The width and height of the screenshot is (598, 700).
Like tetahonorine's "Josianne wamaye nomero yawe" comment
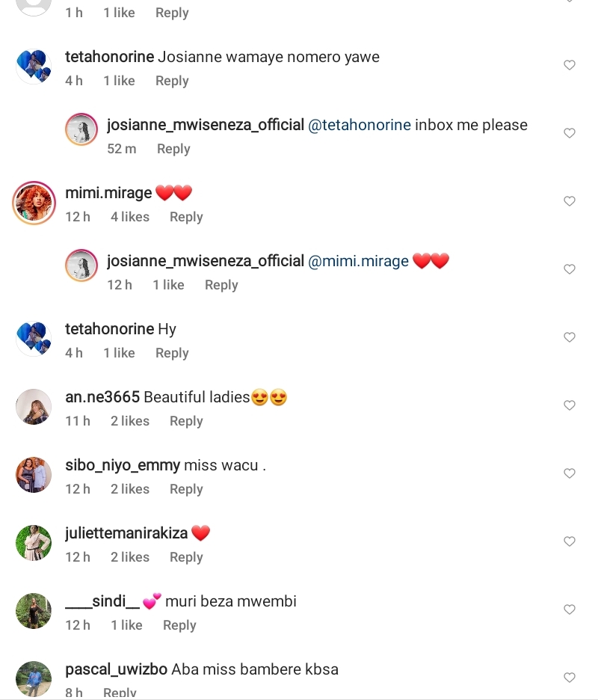(570, 65)
